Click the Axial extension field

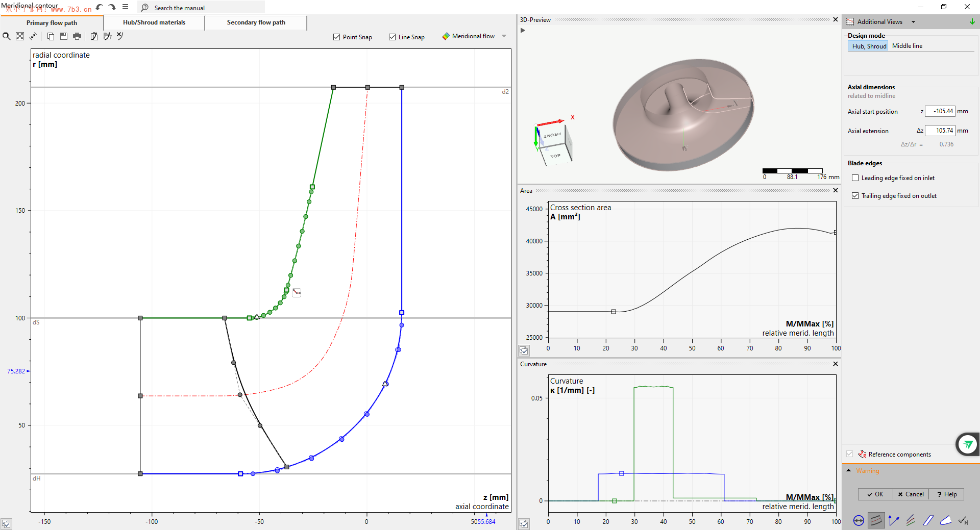tap(940, 131)
